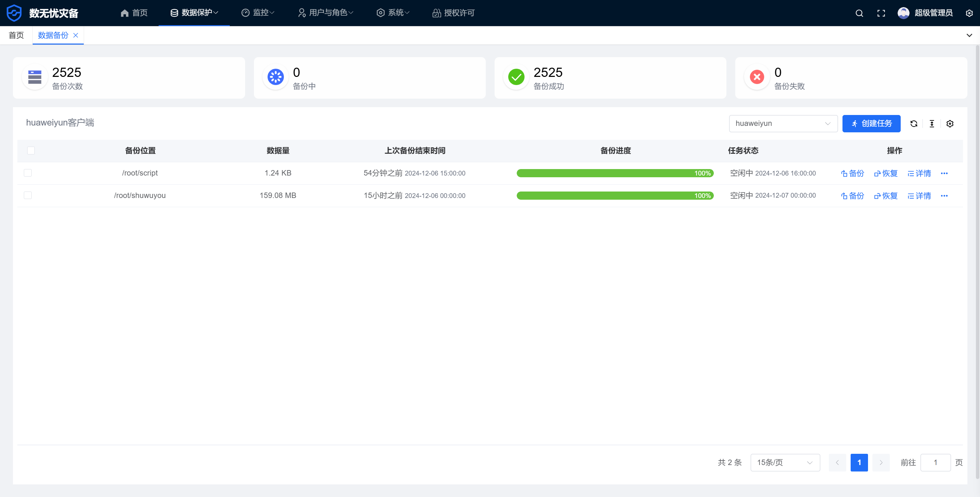Select the /root/script row checkbox

[28, 173]
